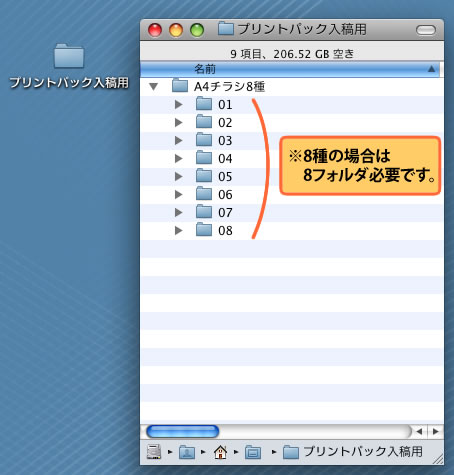
Task: Click the A4チラシ8種 folder icon
Action: point(180,86)
